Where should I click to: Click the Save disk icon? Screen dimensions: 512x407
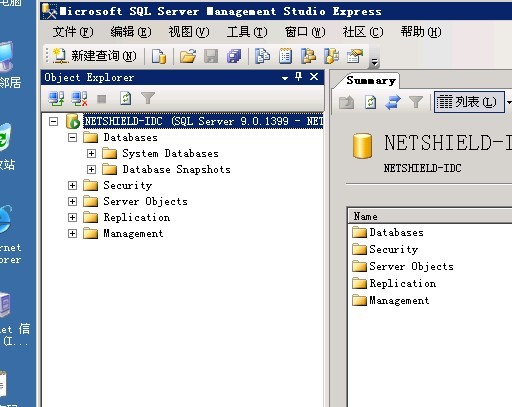point(211,56)
